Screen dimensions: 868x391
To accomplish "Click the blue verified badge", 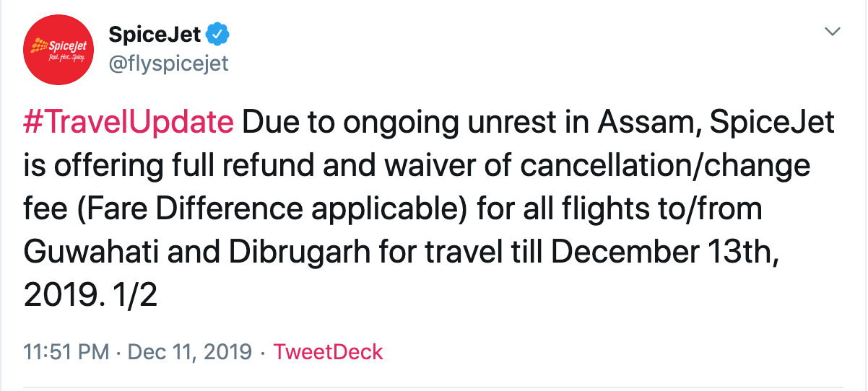I will 218,34.
